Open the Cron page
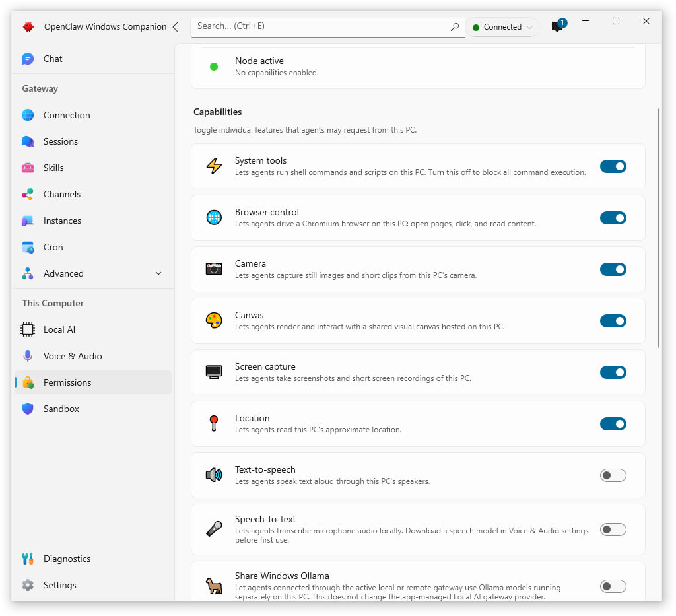The height and width of the screenshot is (616, 676). (x=93, y=247)
